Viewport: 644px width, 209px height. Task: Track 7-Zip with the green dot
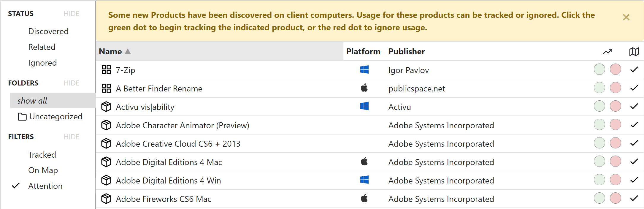point(599,69)
